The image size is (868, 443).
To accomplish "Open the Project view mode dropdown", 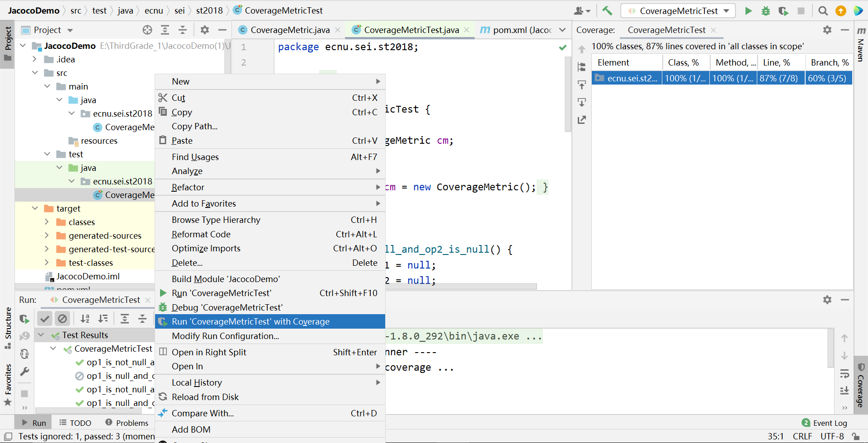I will point(70,30).
